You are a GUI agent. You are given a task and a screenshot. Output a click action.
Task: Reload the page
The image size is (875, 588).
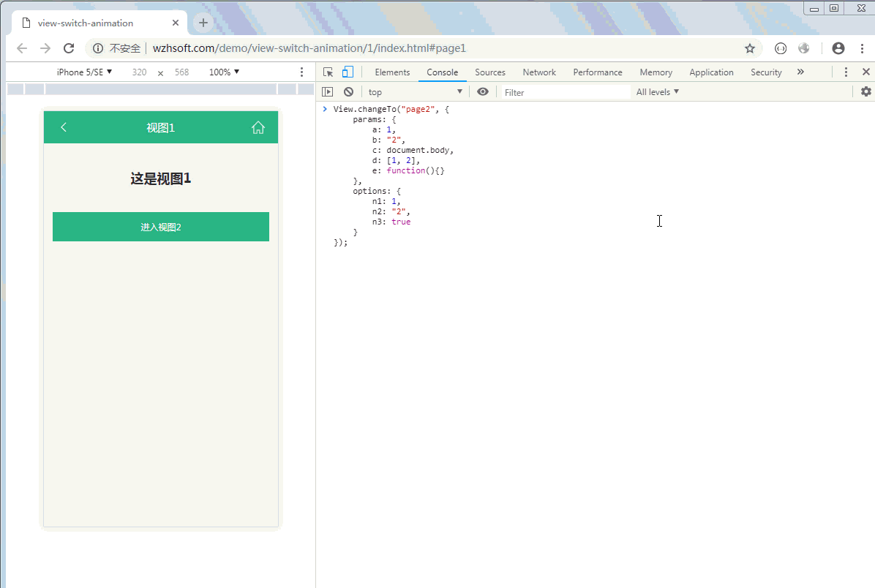point(69,48)
